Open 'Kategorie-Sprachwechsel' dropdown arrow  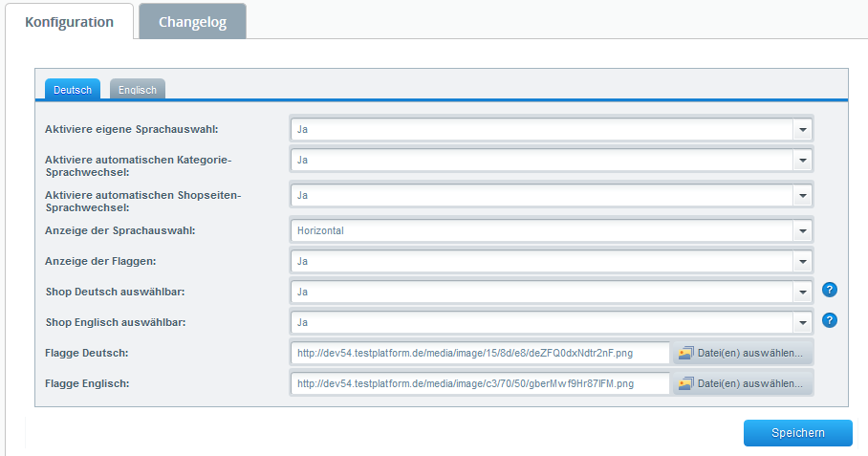pos(802,160)
